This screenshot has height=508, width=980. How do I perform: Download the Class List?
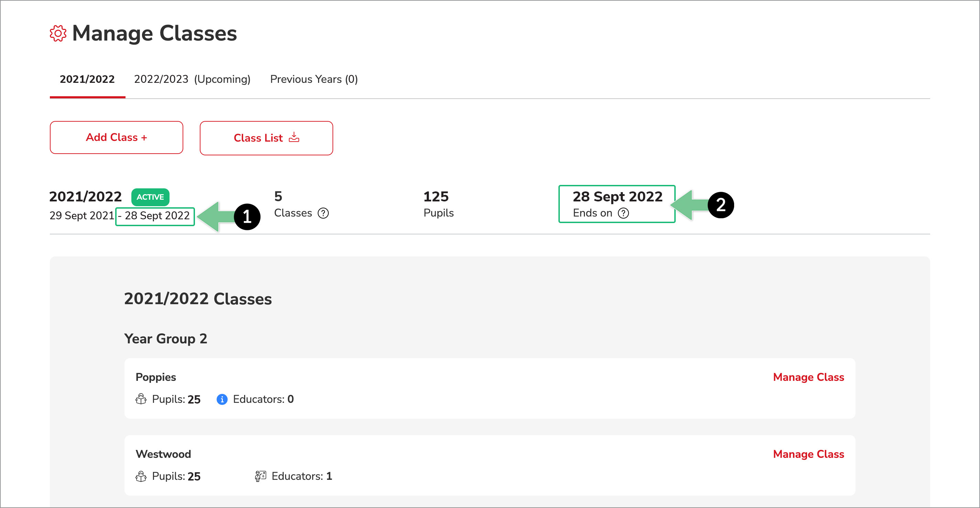click(x=266, y=138)
